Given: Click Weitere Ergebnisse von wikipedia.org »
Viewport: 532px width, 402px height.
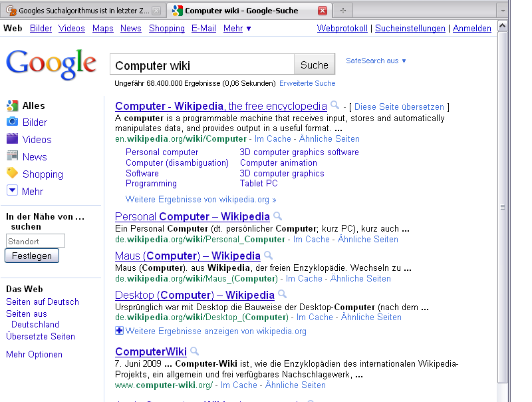Looking at the screenshot, I should pos(201,199).
